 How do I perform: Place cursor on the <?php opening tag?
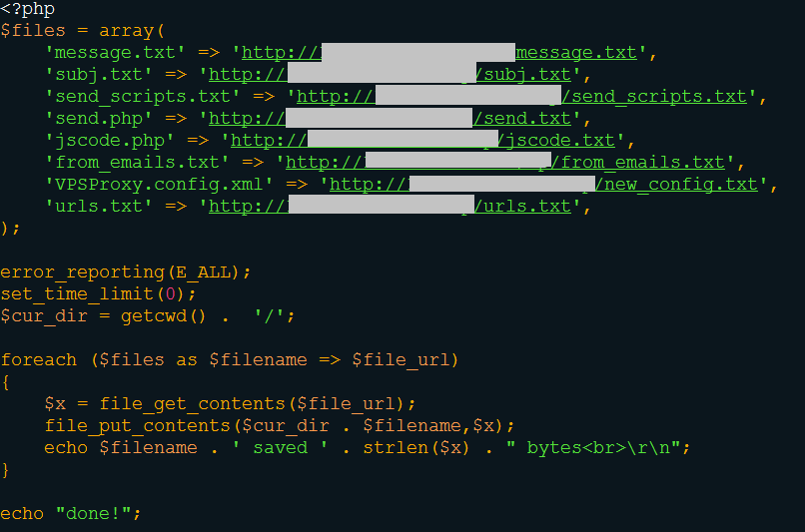coord(28,9)
